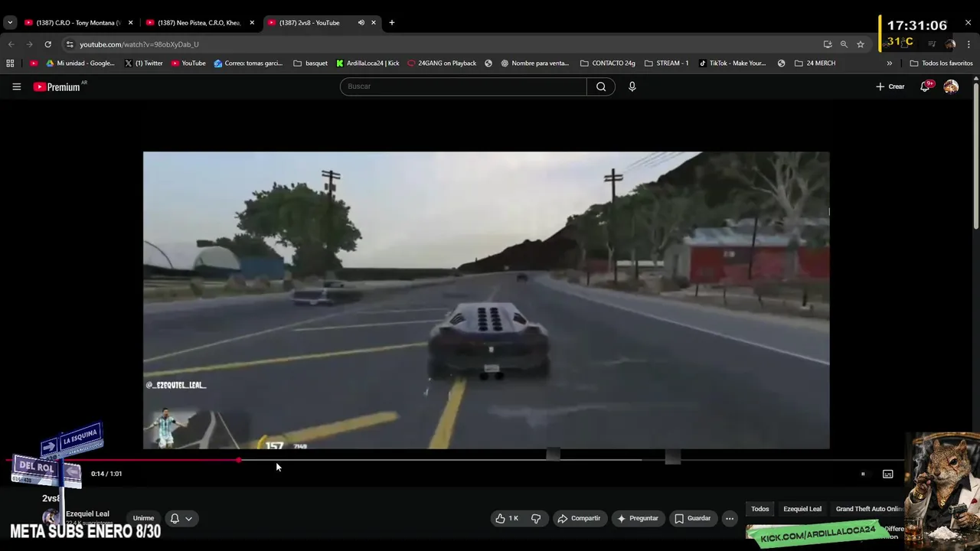Go forward in browser history

coord(29,44)
